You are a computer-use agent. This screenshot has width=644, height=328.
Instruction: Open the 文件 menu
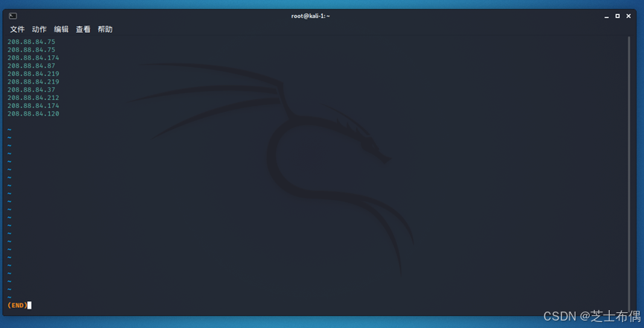point(17,29)
